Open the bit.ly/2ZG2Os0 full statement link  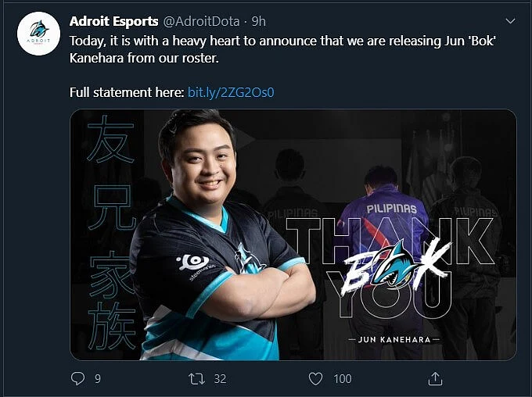point(231,92)
